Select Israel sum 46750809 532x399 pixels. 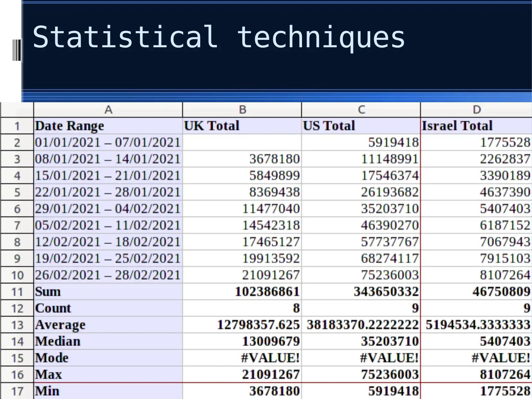476,292
